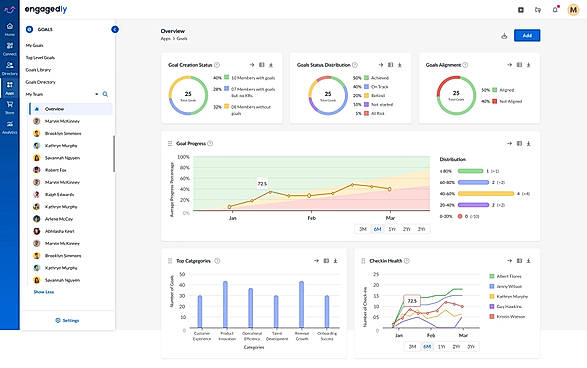Open My Goals in the side menu

(34, 45)
